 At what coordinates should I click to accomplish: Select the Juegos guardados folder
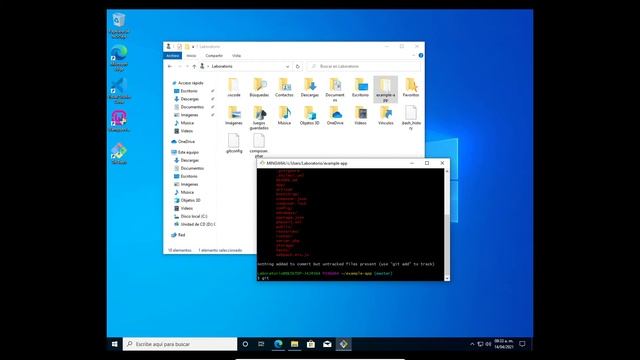tap(259, 118)
